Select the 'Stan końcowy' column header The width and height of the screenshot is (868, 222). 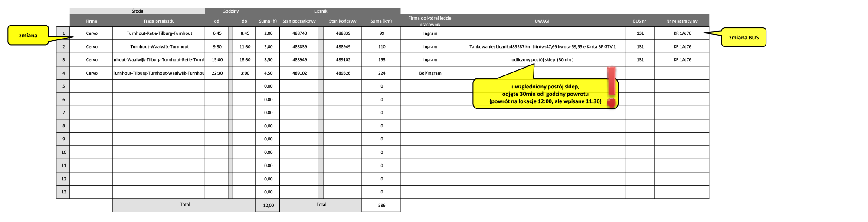tap(342, 21)
